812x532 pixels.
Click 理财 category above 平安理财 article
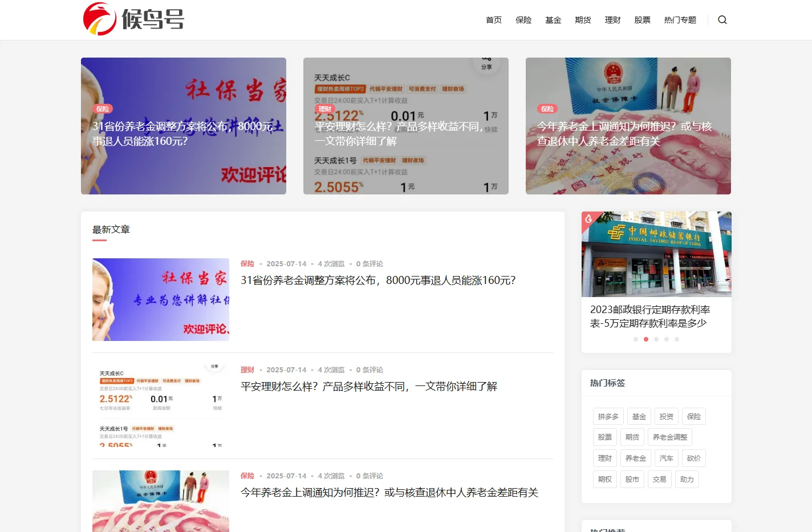247,369
